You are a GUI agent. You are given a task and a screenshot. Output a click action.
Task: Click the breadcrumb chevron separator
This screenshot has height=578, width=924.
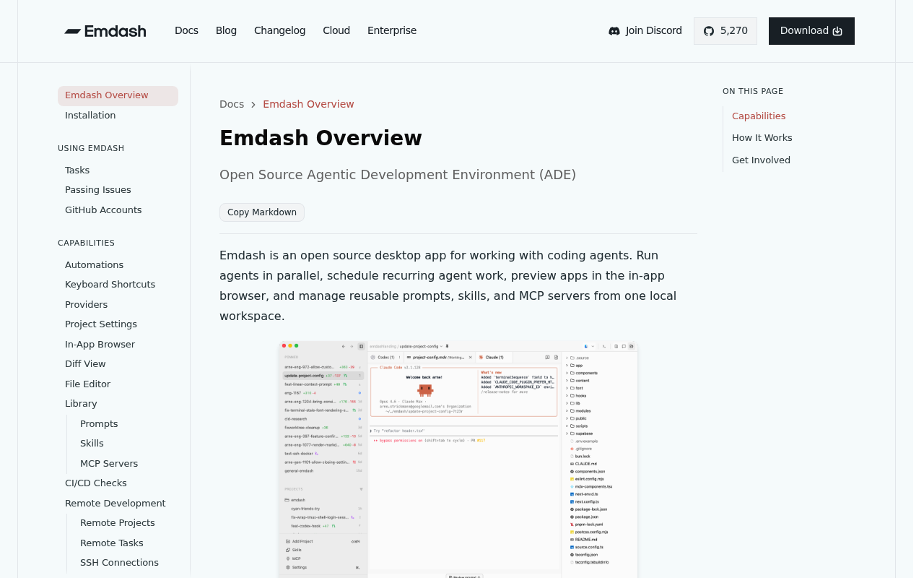253,105
